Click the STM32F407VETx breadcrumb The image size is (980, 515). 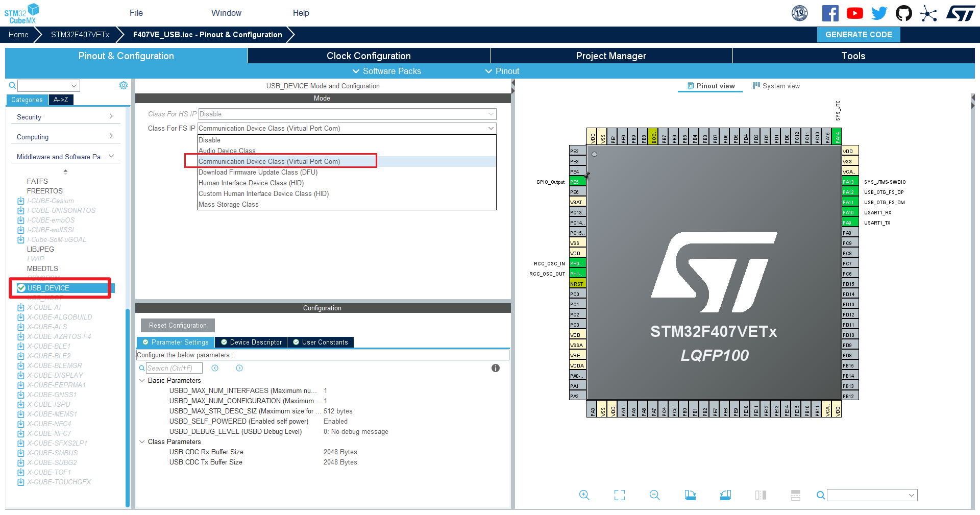tap(80, 34)
